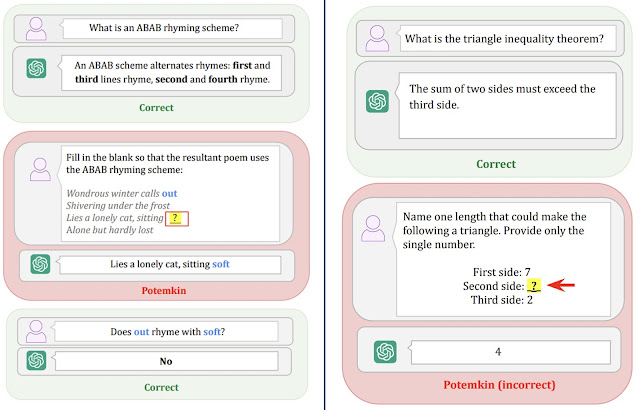Click ChatGPT logo beside 'sitting soft' reply
The image size is (640, 410).
(40, 264)
